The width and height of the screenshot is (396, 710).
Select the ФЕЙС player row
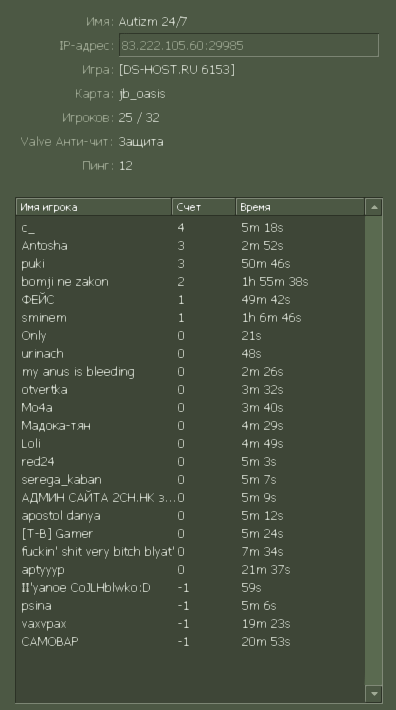(191, 300)
